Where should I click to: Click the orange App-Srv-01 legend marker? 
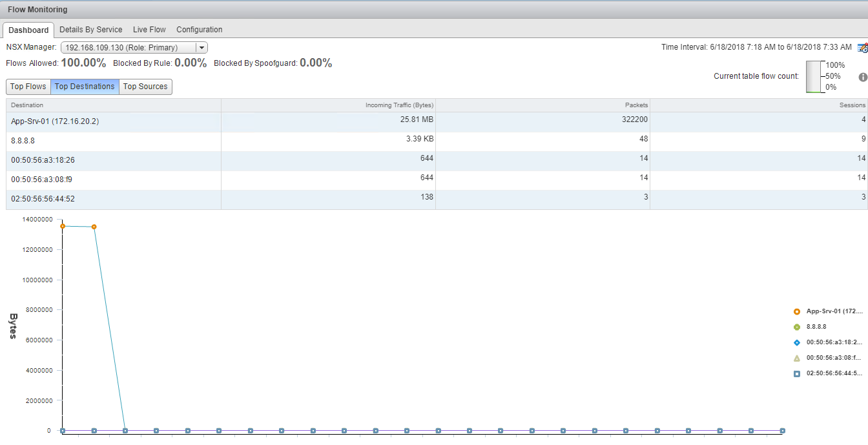797,311
